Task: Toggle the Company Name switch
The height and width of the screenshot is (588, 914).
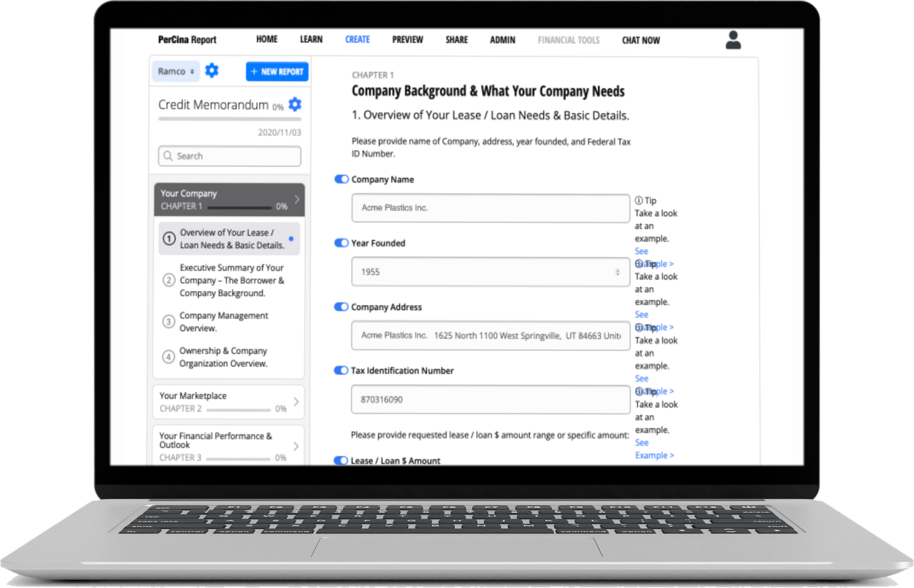Action: coord(341,179)
